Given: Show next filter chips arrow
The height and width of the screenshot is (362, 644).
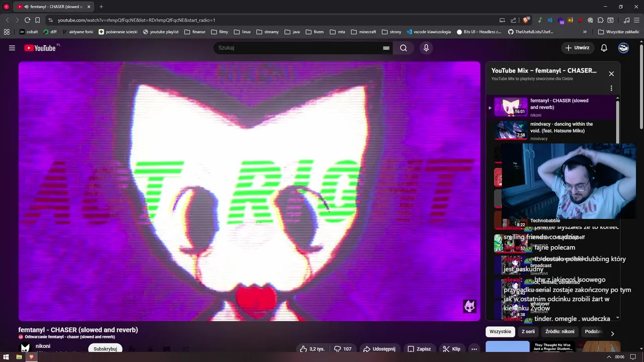Looking at the screenshot, I should tap(612, 333).
